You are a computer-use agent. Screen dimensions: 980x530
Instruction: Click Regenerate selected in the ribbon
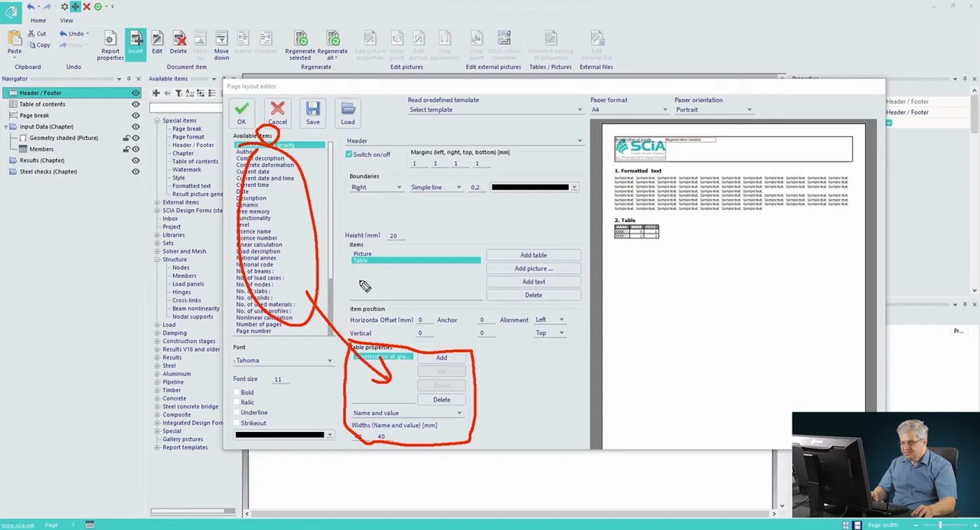point(300,45)
